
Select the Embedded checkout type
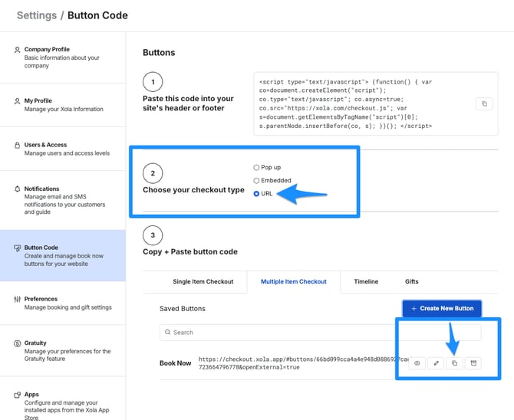point(256,181)
